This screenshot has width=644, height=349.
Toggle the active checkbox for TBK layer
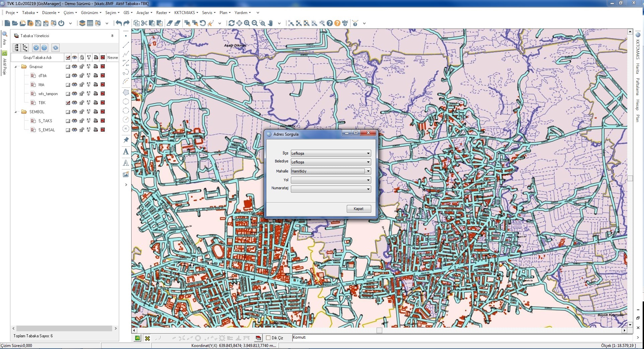(68, 103)
